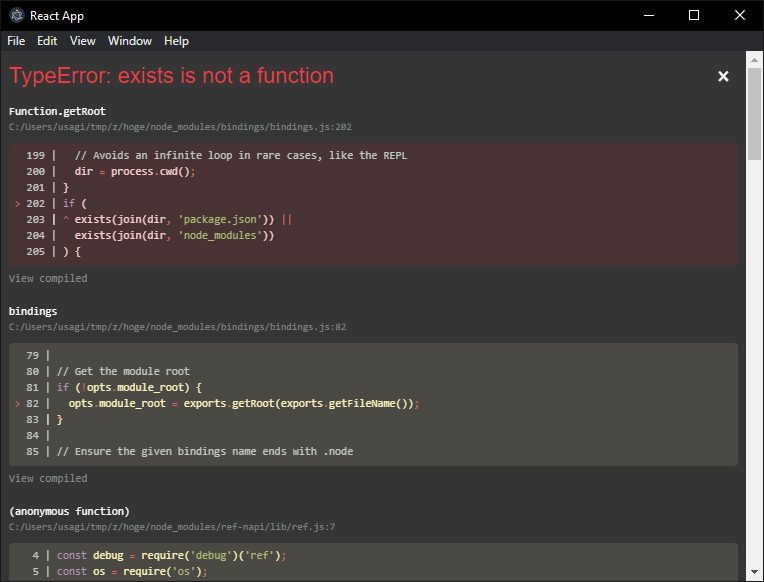Open the Help menu

pyautogui.click(x=176, y=41)
